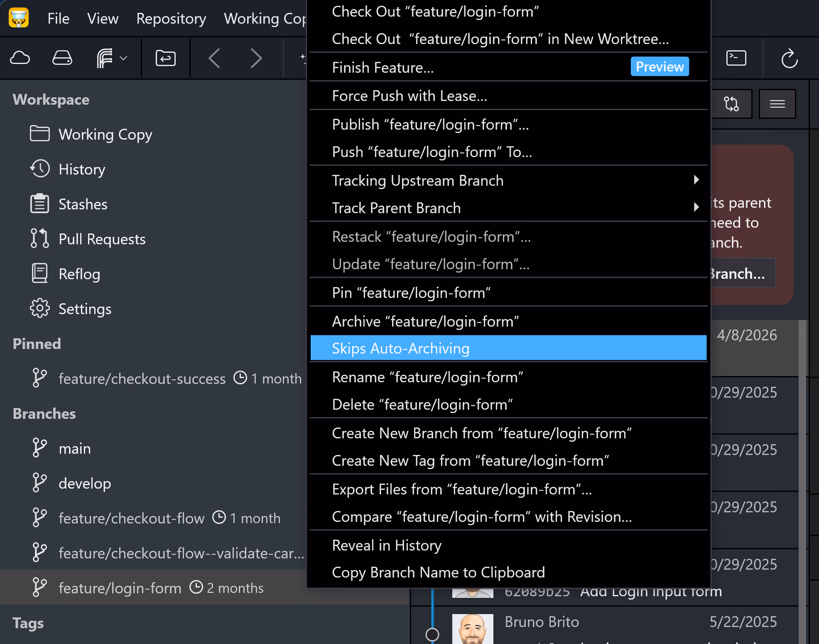Open the Working Copy menu
819x644 pixels.
265,18
